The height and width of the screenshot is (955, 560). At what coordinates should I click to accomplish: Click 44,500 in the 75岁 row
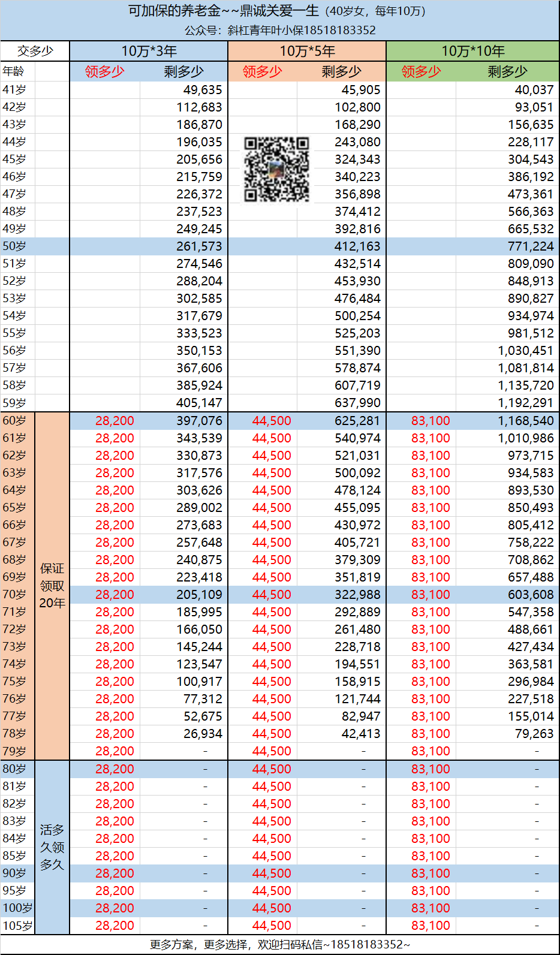click(x=272, y=682)
